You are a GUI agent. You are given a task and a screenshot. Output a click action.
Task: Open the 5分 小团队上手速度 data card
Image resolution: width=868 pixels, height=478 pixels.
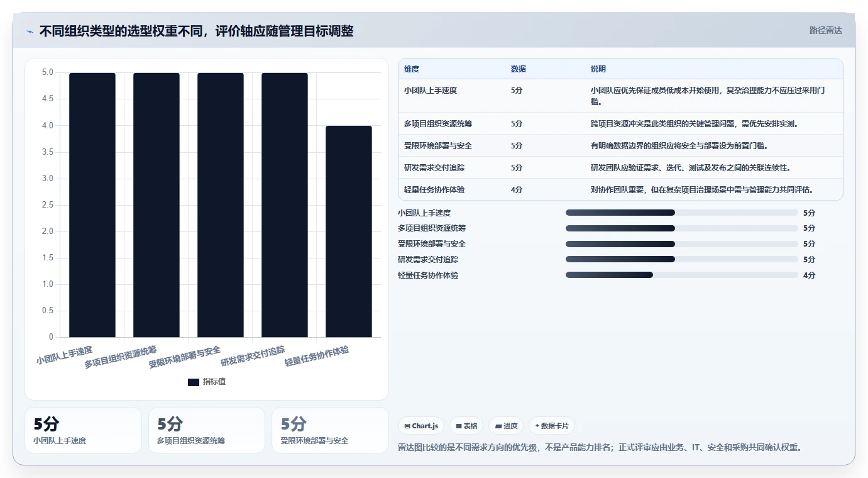click(x=83, y=430)
